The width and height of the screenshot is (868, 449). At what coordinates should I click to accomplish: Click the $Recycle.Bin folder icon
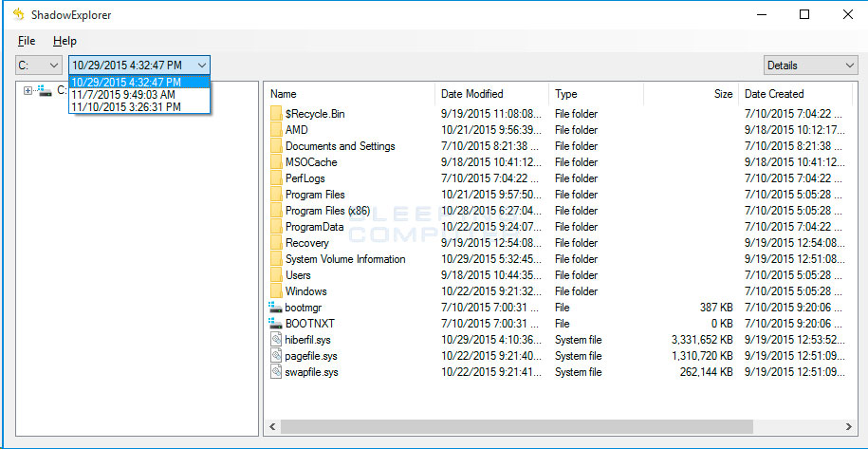pyautogui.click(x=276, y=114)
